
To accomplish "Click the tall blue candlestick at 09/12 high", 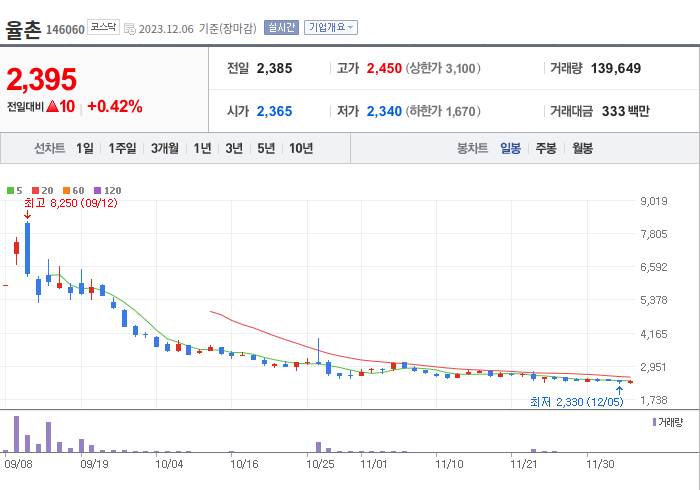I will 27,248.
